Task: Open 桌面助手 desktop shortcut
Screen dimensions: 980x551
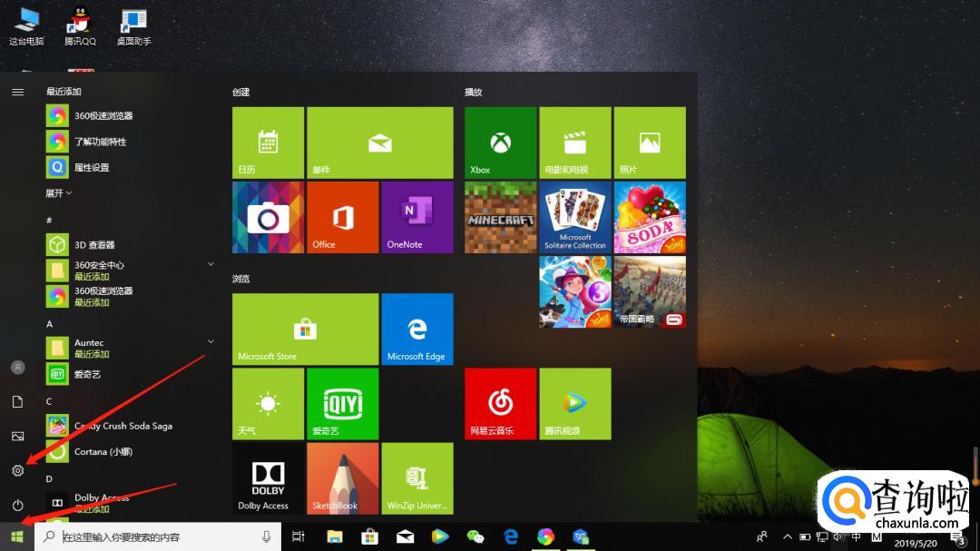Action: pos(133,27)
